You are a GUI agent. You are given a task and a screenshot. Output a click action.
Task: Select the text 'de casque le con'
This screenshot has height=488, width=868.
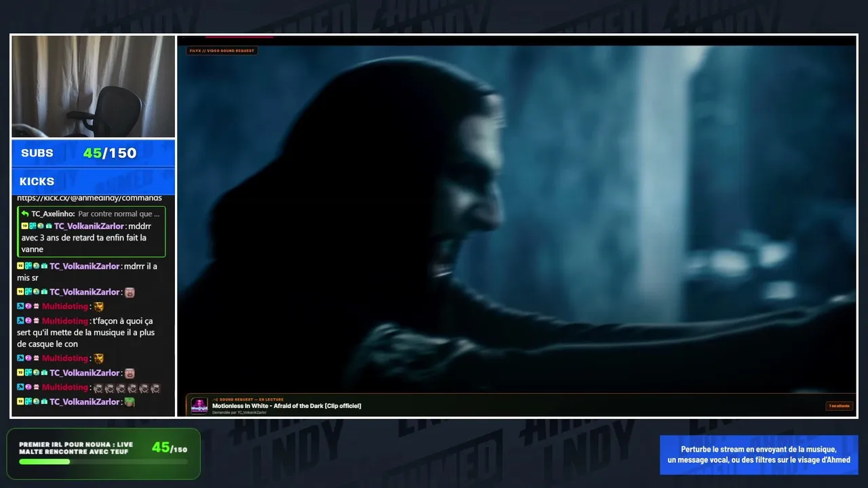[x=47, y=344]
